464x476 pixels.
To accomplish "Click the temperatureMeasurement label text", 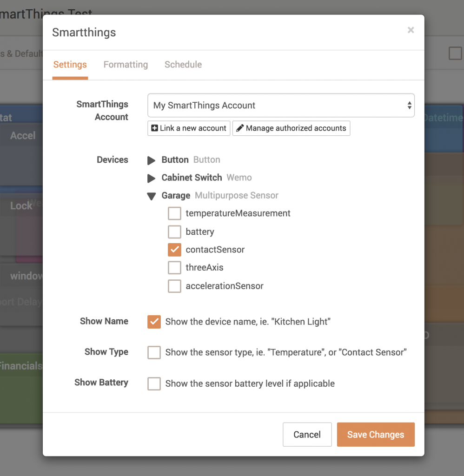I will pyautogui.click(x=238, y=213).
